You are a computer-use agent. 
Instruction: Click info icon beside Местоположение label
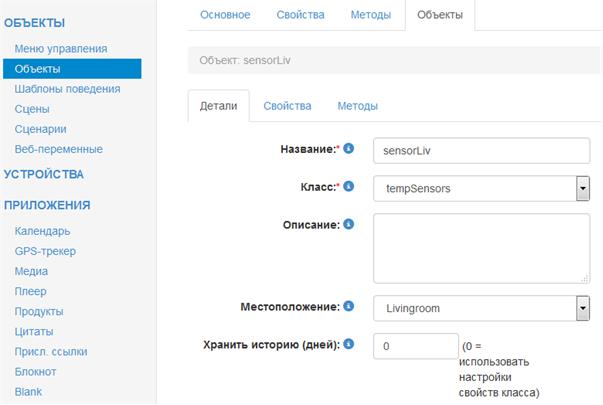click(349, 306)
